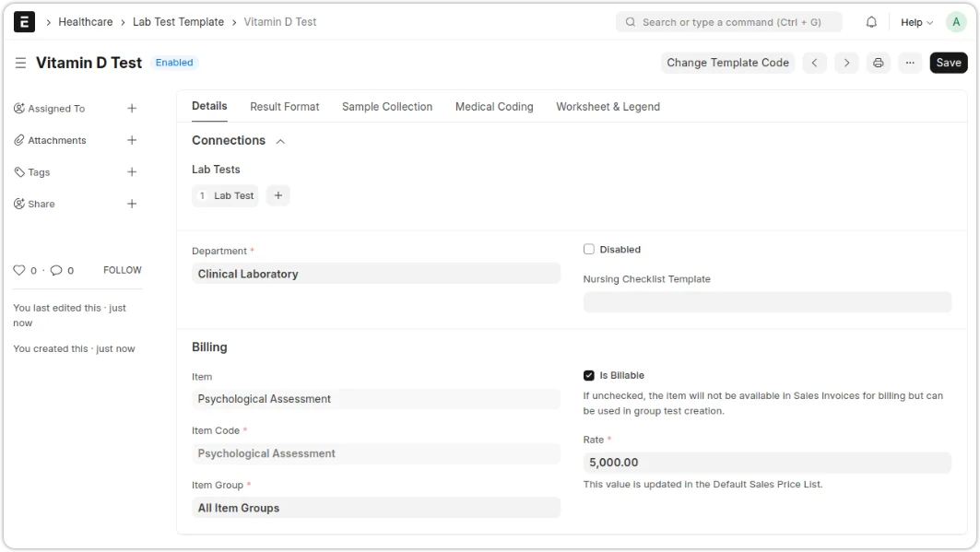
Task: Add assignee with Assigned To plus
Action: [x=132, y=109]
